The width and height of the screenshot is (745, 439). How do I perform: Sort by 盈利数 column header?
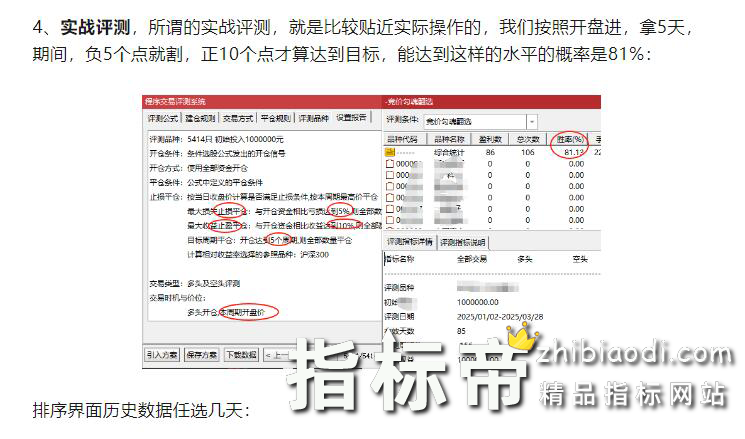[490, 139]
